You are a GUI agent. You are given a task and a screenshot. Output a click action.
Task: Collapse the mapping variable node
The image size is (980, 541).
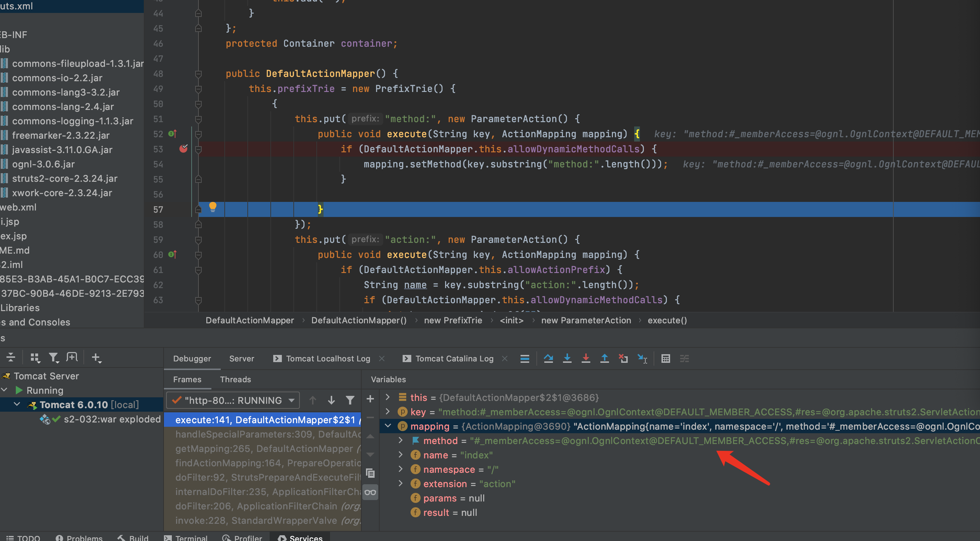388,426
